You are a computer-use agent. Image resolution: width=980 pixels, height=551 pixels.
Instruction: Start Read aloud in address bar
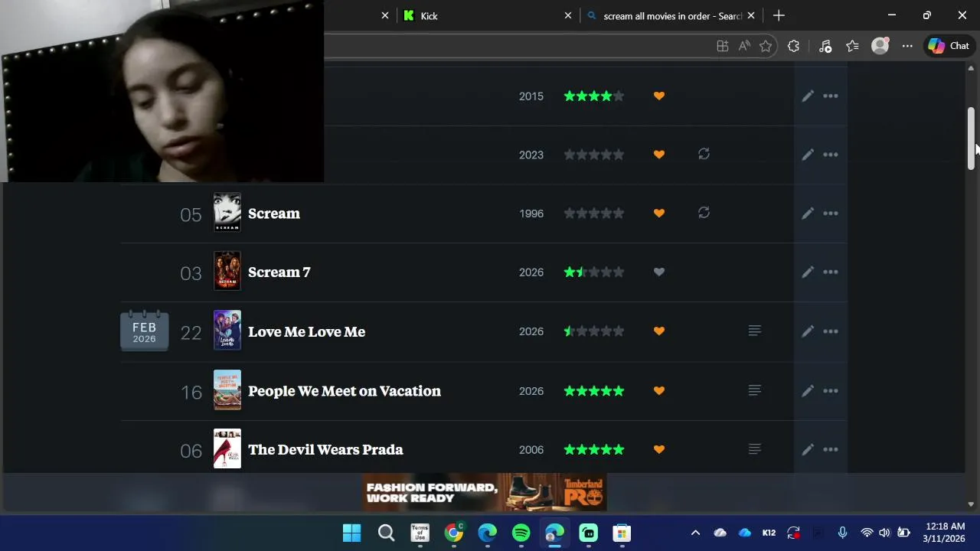coord(744,46)
